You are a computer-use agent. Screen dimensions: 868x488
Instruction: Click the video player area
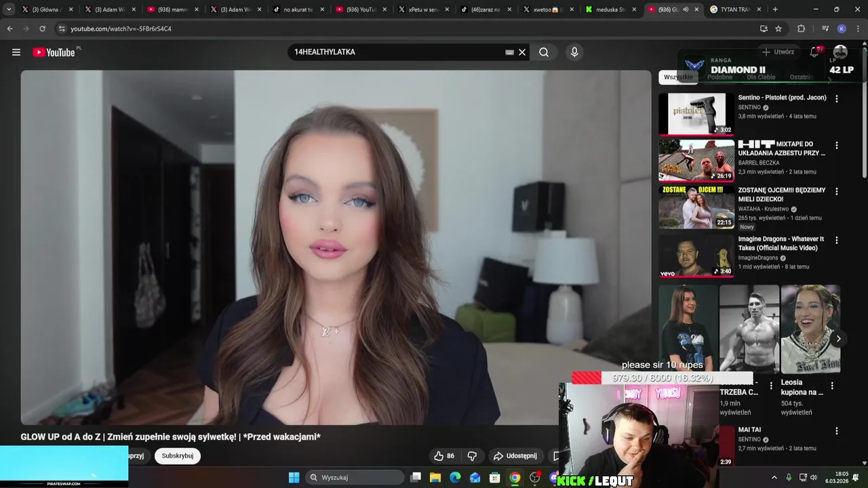pos(336,247)
